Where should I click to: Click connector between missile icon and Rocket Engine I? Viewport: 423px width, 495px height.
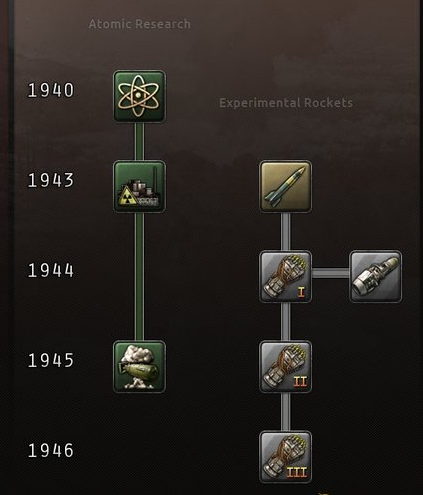tap(285, 232)
